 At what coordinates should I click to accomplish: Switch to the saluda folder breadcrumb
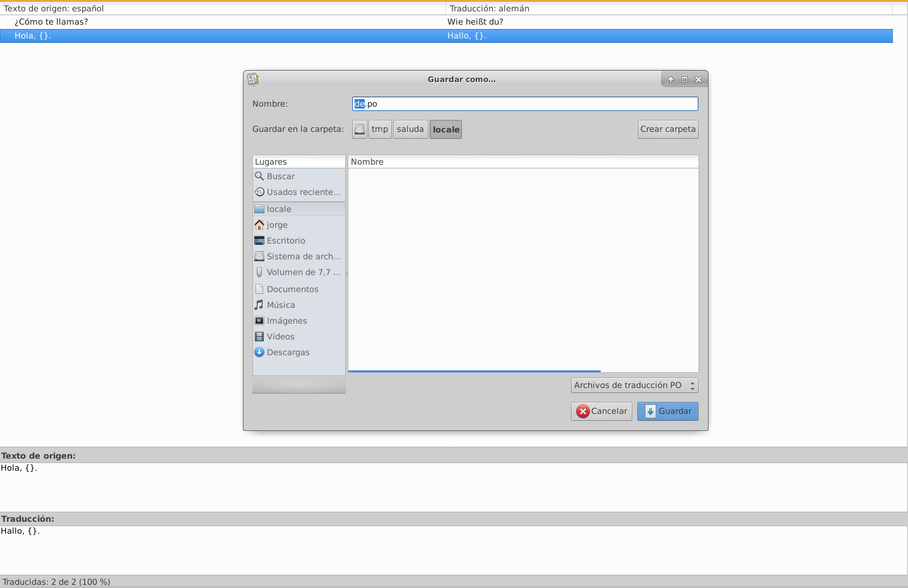point(410,129)
